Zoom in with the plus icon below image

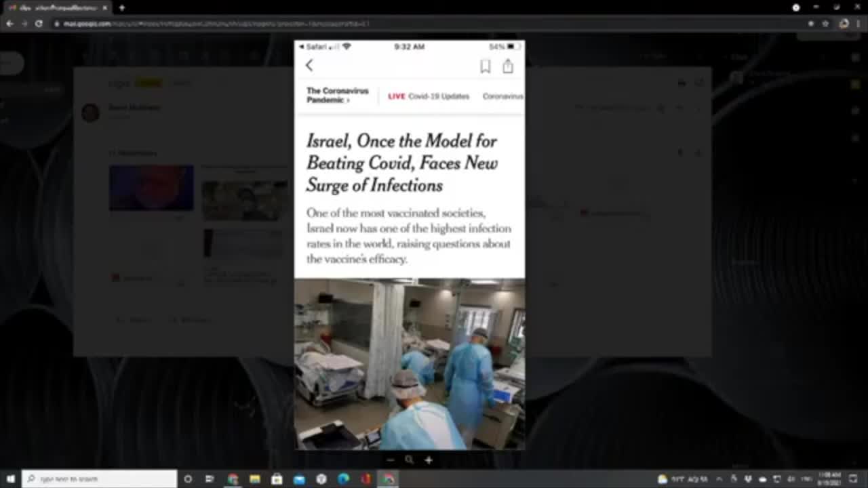coord(429,460)
